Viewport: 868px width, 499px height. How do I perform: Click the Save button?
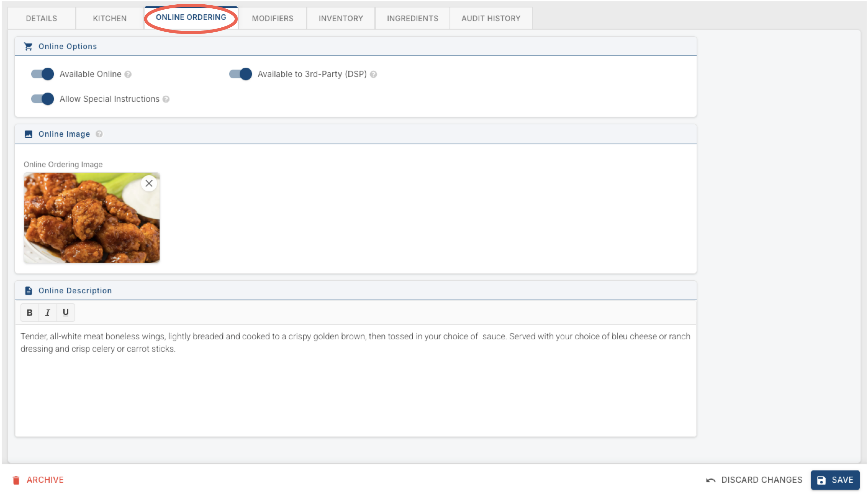tap(835, 480)
